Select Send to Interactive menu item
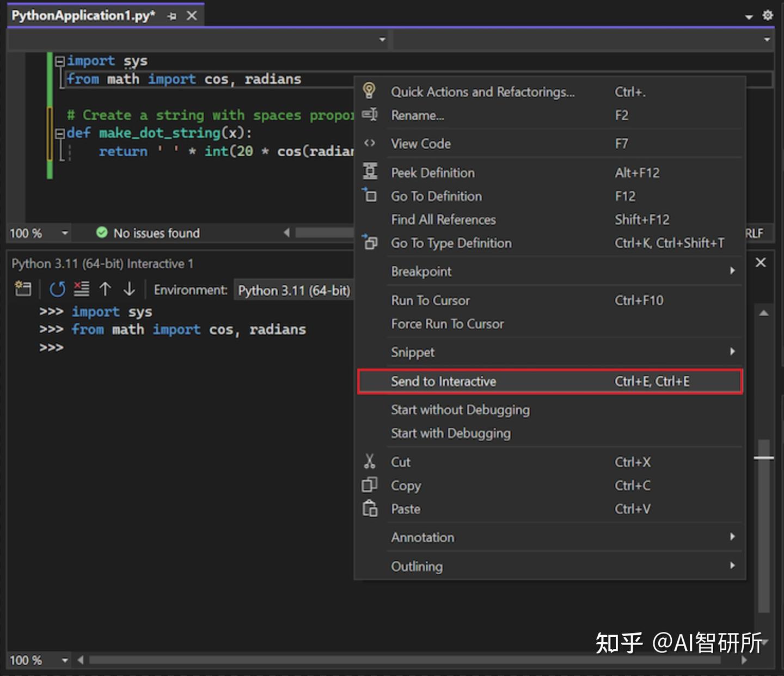The height and width of the screenshot is (676, 784). pos(444,381)
